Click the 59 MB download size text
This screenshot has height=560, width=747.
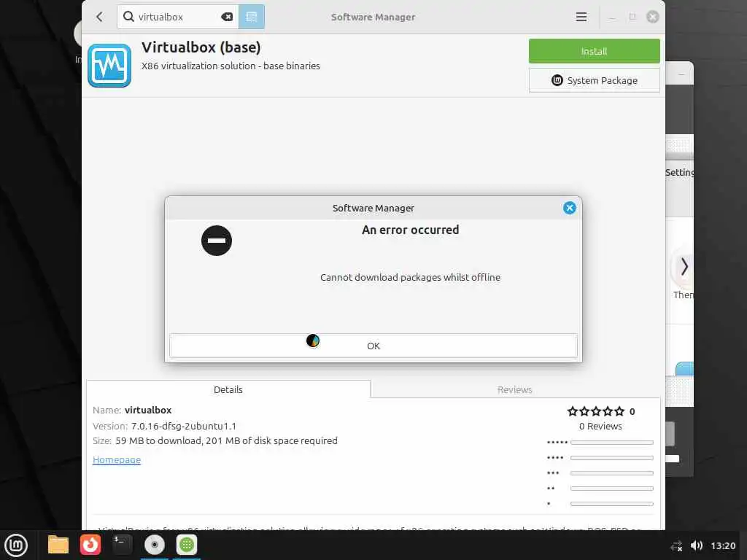(226, 440)
